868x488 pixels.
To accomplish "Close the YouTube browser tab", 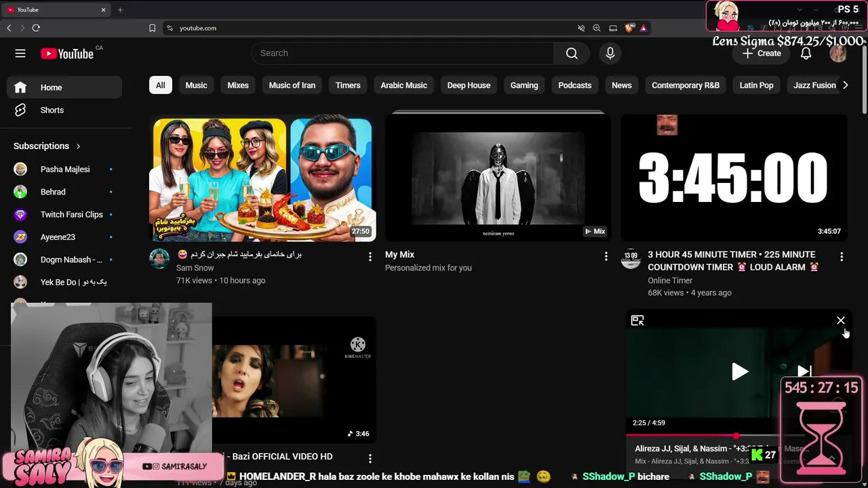I will tap(104, 9).
